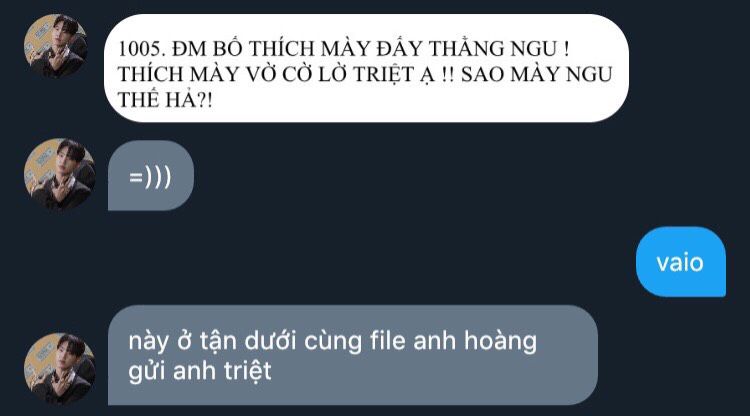This screenshot has width=750, height=416.
Task: Click the "gửi anh triệt" line
Action: 200,372
